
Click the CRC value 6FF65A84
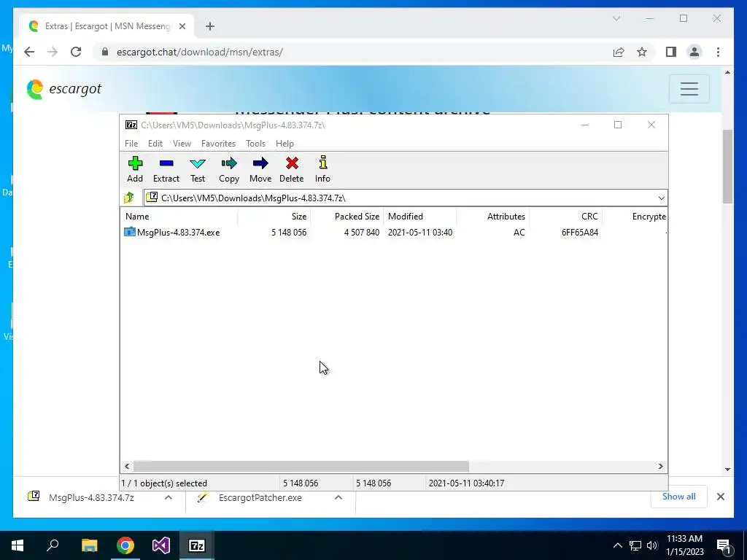[580, 233]
